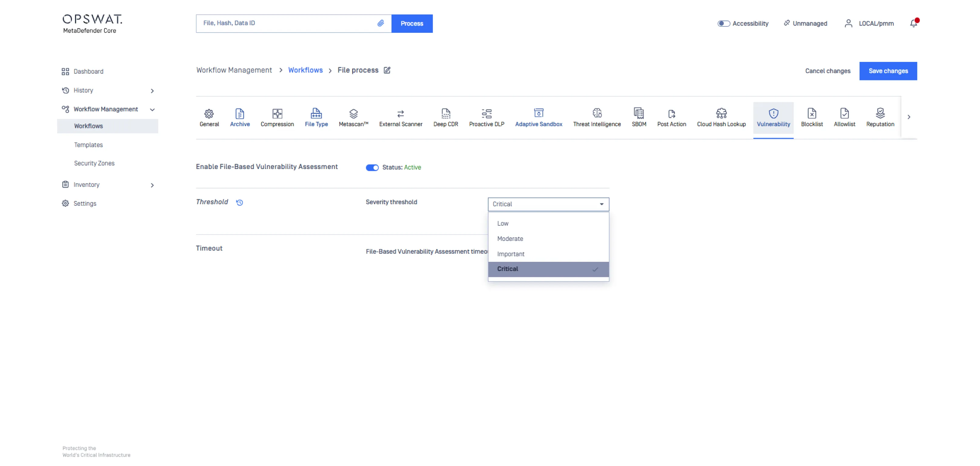
Task: Select Moderate in the severity list
Action: (x=510, y=239)
